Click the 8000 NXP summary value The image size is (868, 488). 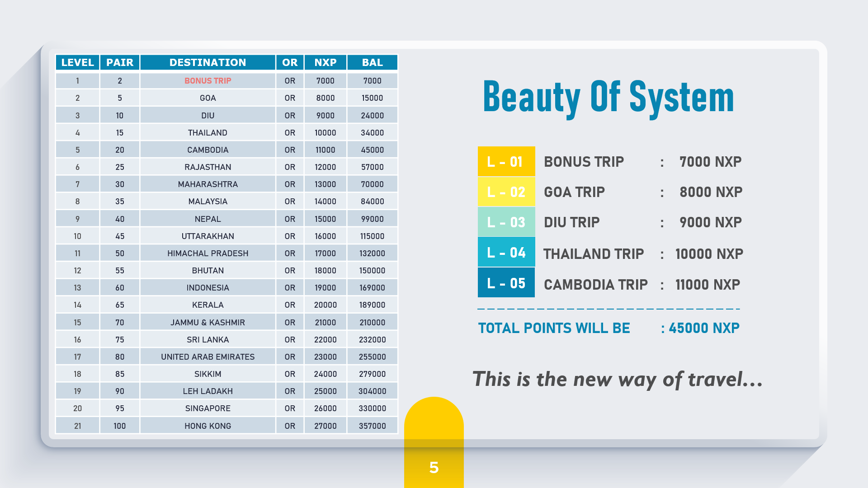click(x=711, y=192)
